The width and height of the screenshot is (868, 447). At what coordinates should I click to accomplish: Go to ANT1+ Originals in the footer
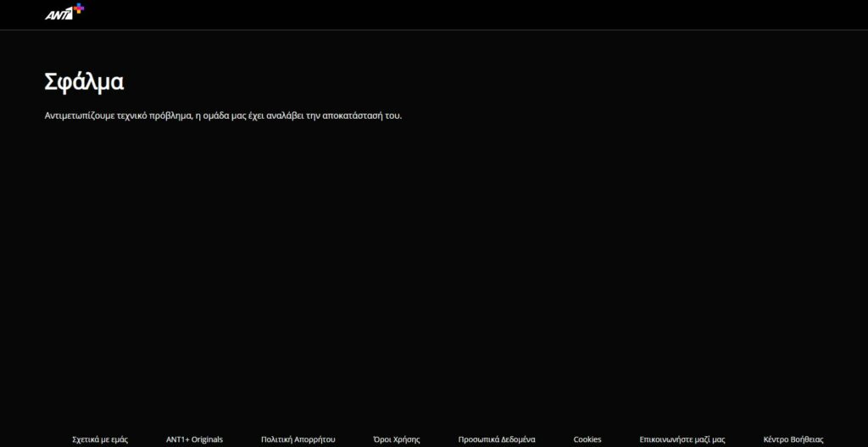point(194,439)
